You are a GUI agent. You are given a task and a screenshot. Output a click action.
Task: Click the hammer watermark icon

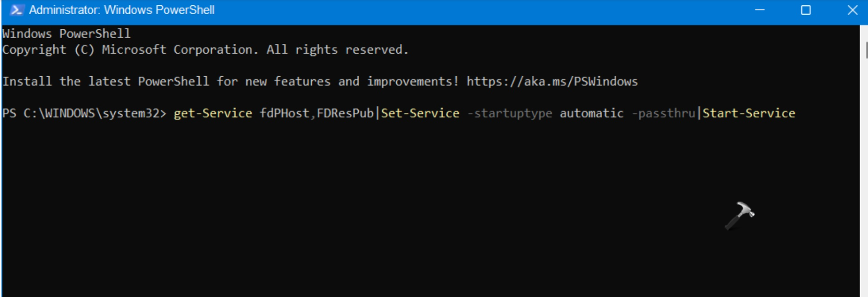[x=739, y=215]
